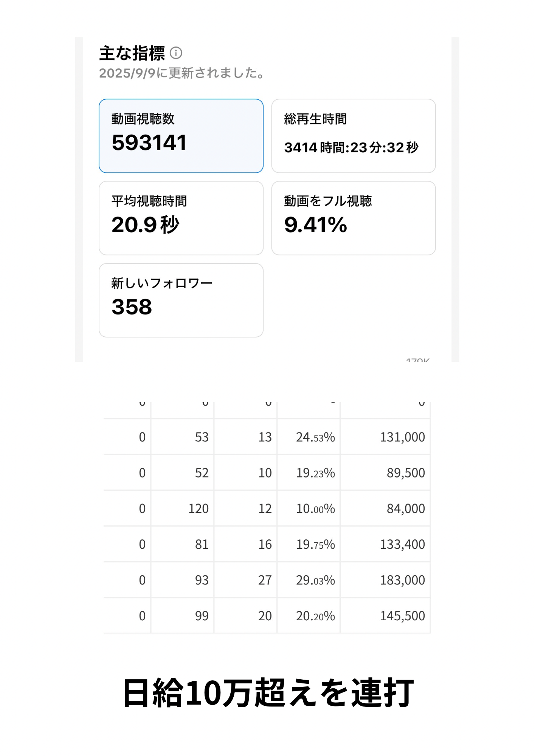Select the 総再生時間 metric card

[353, 136]
